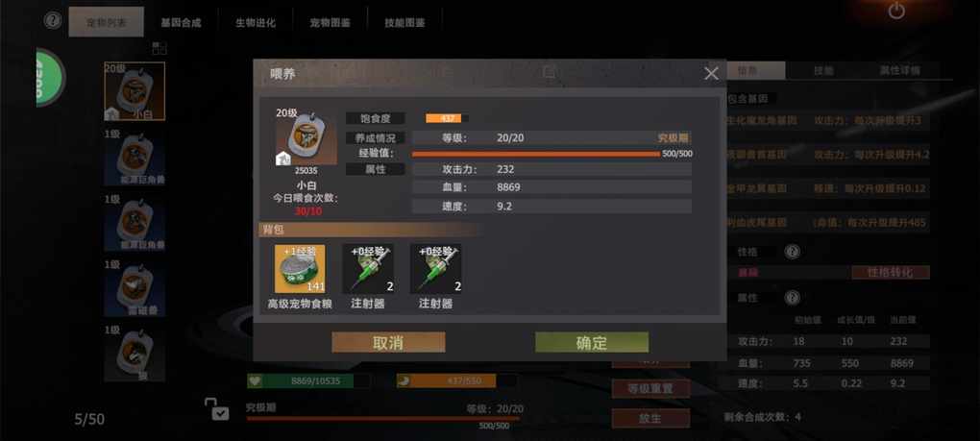Tap the grid view icon above the pet list
The width and height of the screenshot is (980, 441).
coord(159,48)
